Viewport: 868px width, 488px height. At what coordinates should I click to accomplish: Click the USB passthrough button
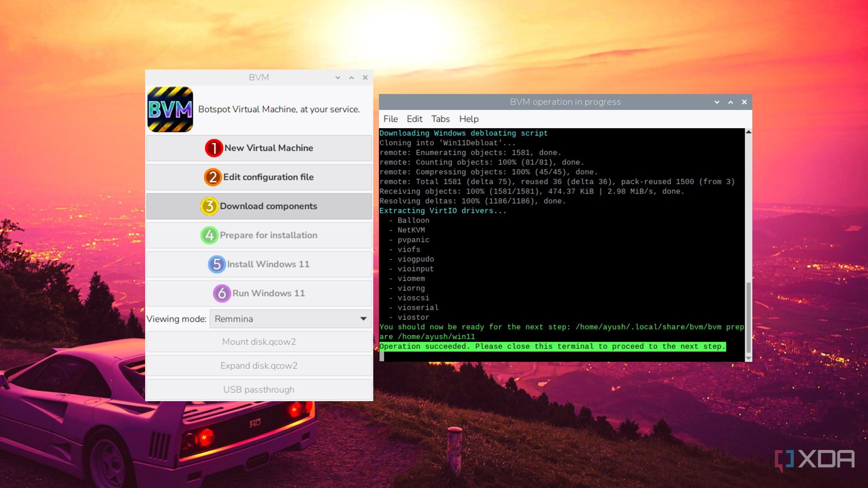(x=259, y=389)
